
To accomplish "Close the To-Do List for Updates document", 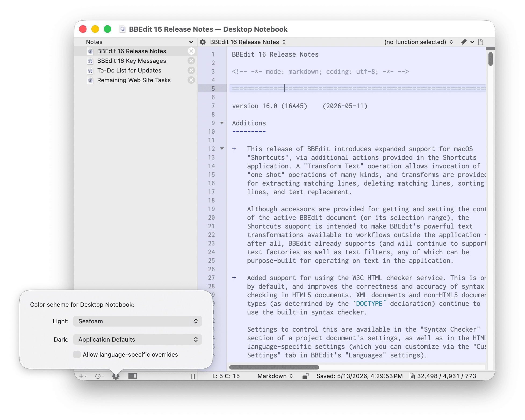I will click(x=191, y=70).
